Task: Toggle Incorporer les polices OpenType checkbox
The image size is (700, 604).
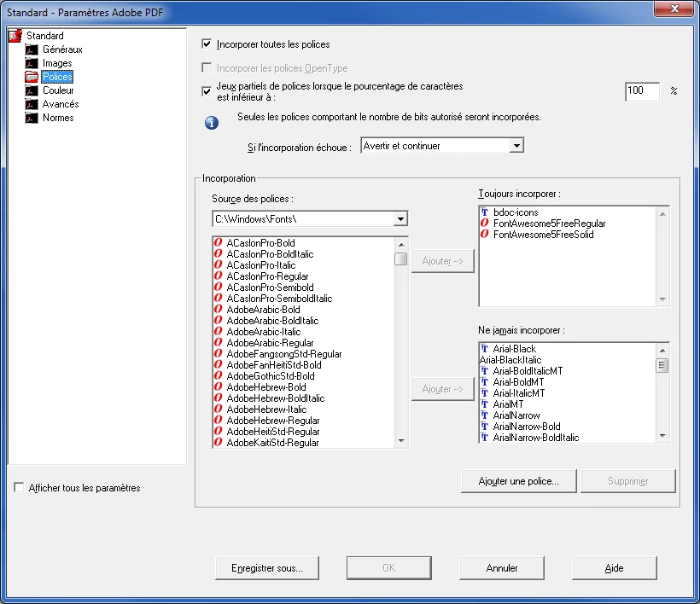Action: pos(207,67)
